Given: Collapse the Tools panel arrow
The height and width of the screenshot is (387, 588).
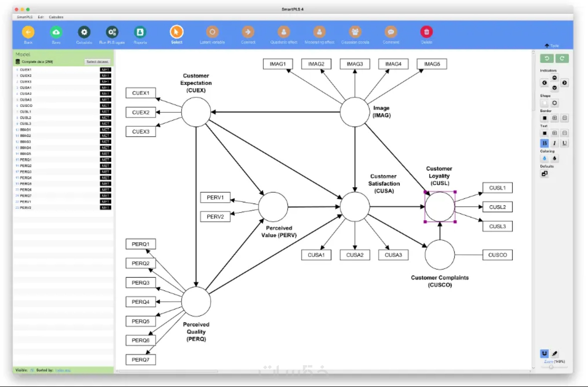Looking at the screenshot, I should [x=547, y=46].
